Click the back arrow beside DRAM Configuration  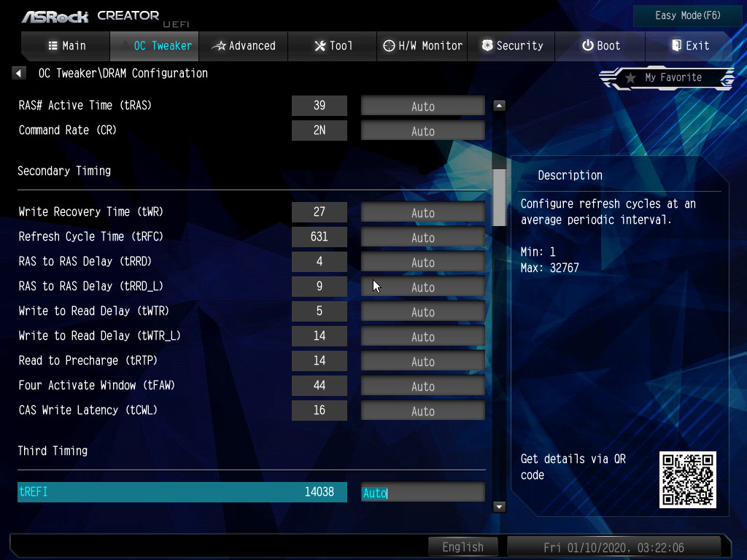coord(19,73)
